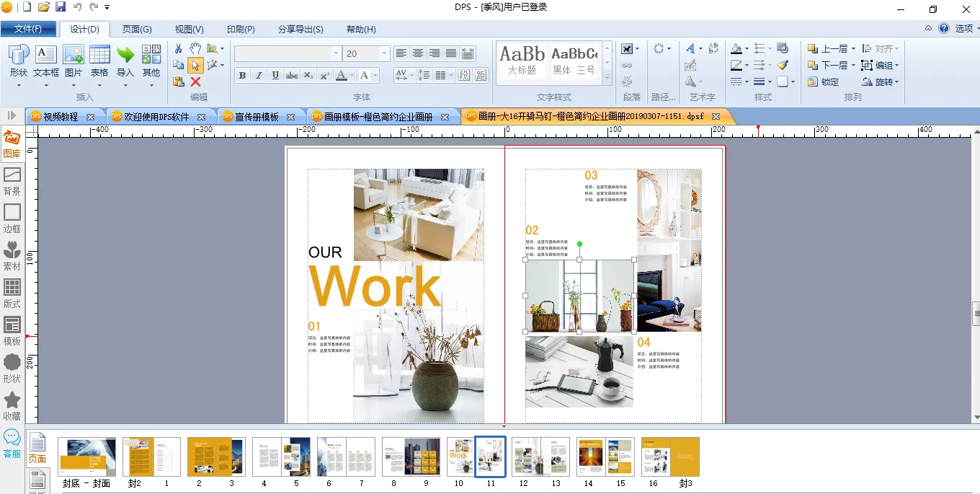
Task: Click the scissors Cut icon
Action: (x=179, y=48)
